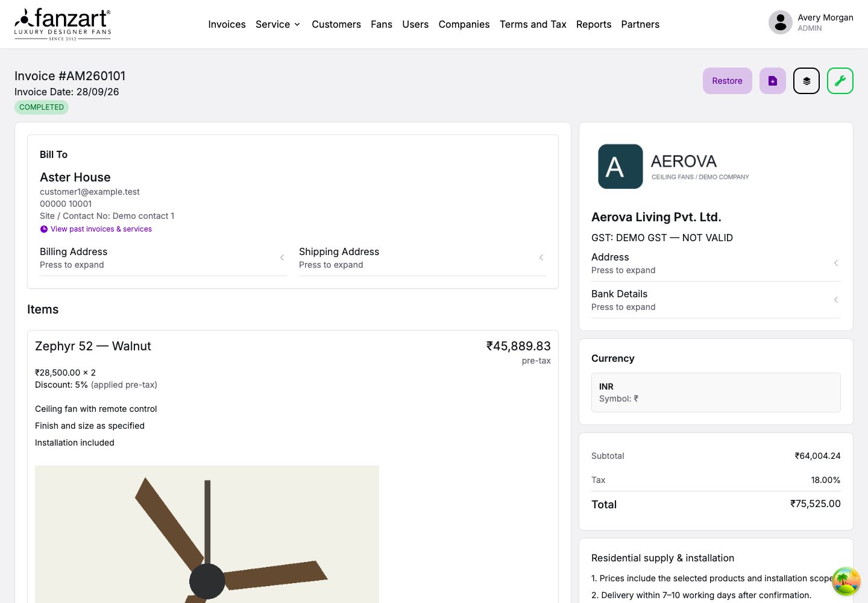This screenshot has height=603, width=868.
Task: Click the green wrench icon button
Action: point(840,81)
